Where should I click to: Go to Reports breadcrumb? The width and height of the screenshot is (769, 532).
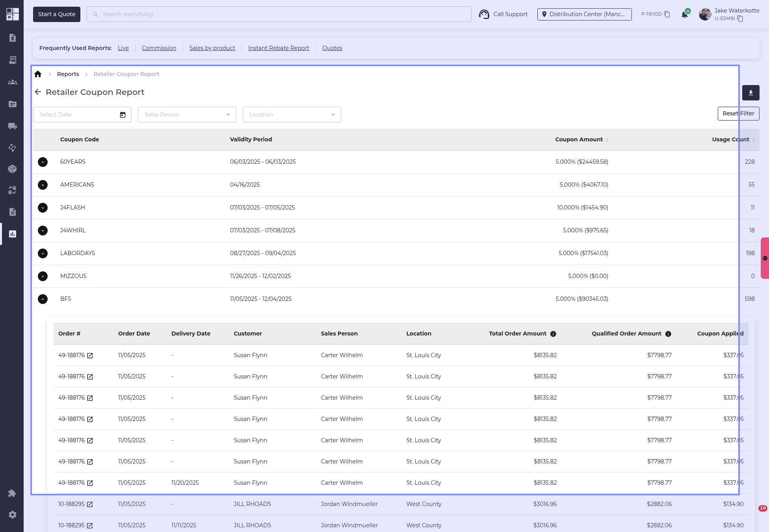[x=68, y=74]
